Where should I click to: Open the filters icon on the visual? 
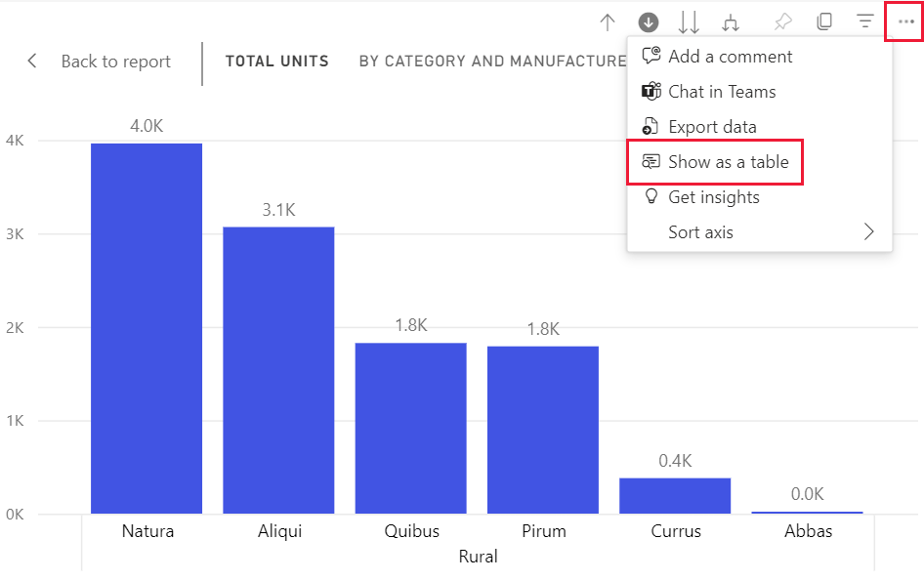(x=864, y=21)
